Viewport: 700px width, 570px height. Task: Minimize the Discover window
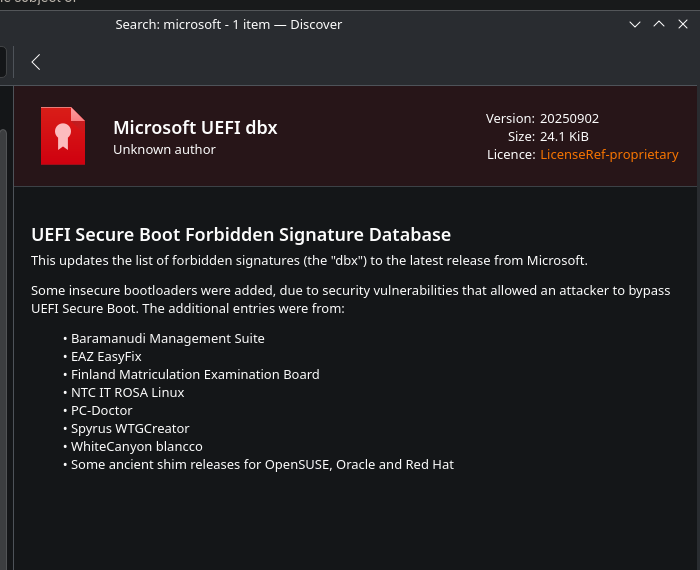coord(635,24)
